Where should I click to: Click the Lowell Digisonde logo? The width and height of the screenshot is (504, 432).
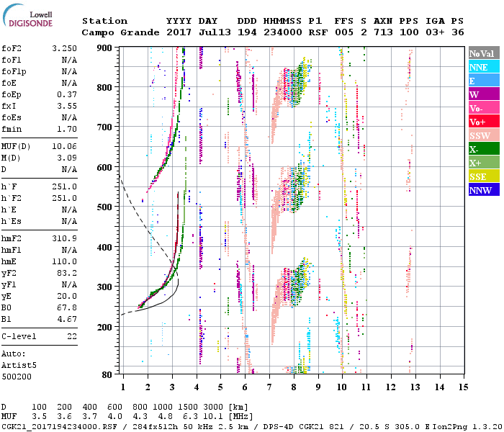click(27, 16)
